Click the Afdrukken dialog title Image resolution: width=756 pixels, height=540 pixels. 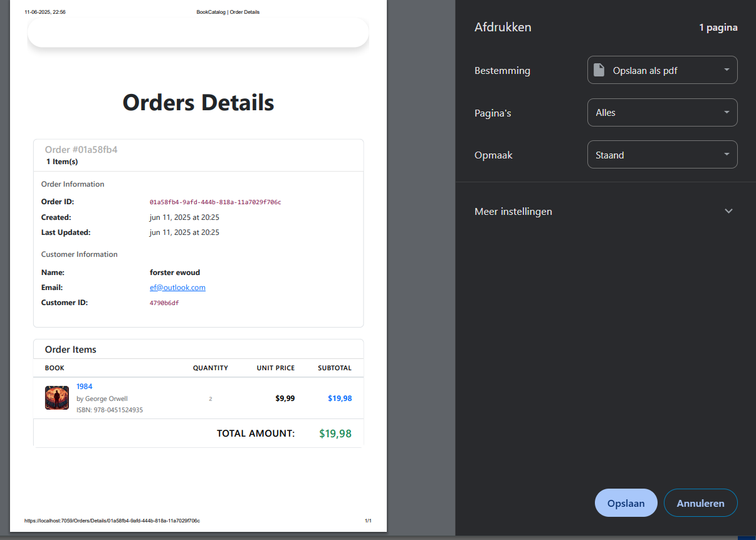coord(503,28)
